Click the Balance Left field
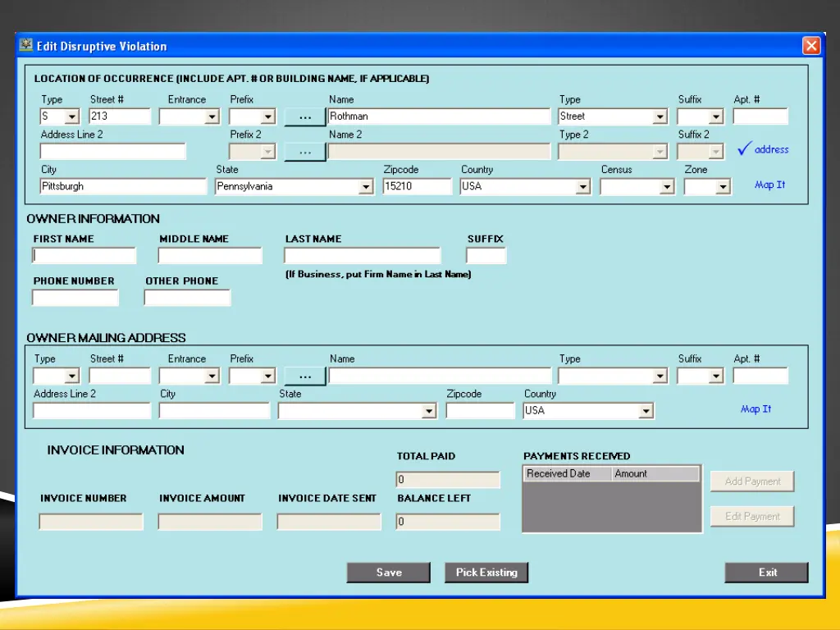Viewport: 840px width, 630px height. 448,522
